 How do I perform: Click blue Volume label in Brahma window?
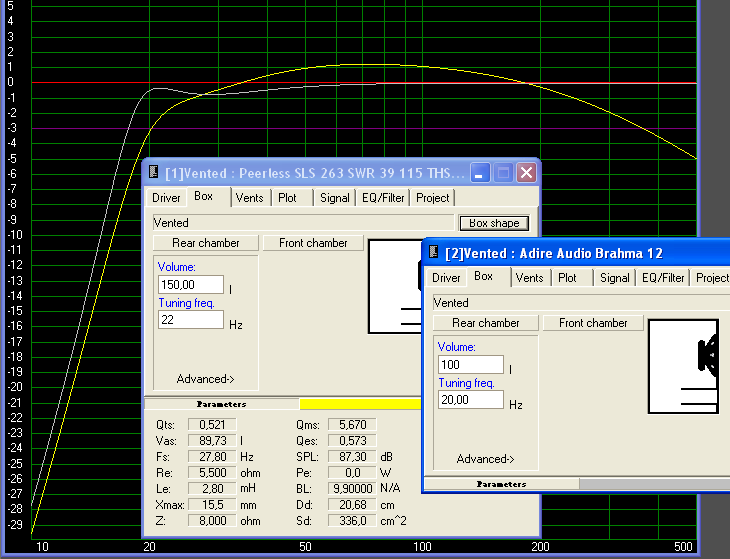[x=456, y=347]
